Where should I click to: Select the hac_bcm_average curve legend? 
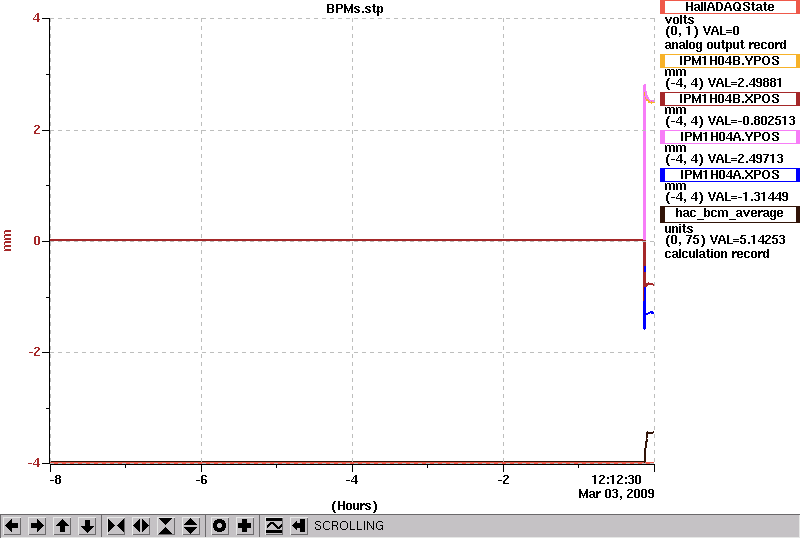[730, 213]
